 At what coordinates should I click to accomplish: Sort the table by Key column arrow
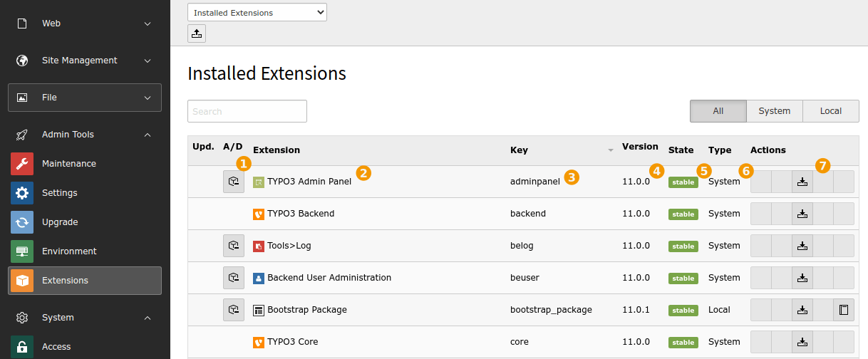click(611, 150)
